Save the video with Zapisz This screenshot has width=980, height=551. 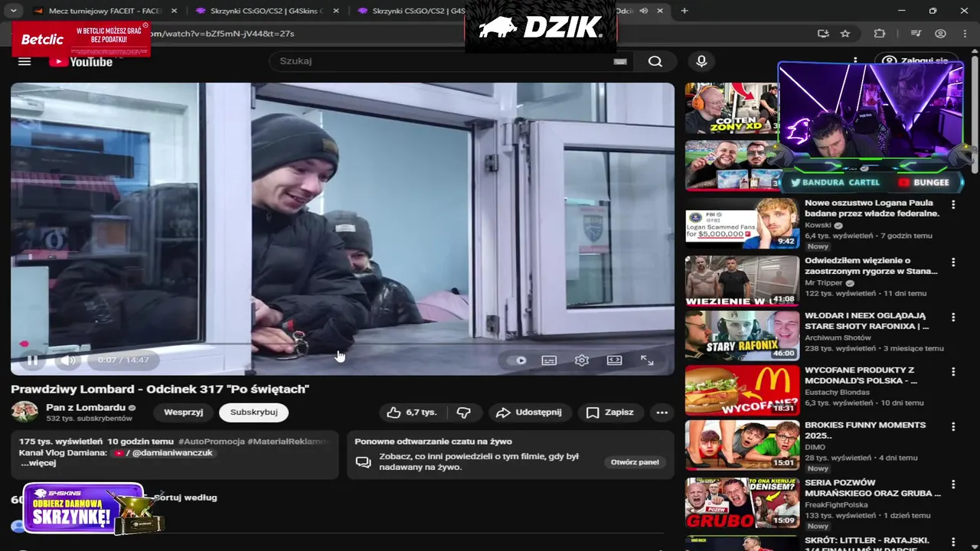tap(610, 412)
